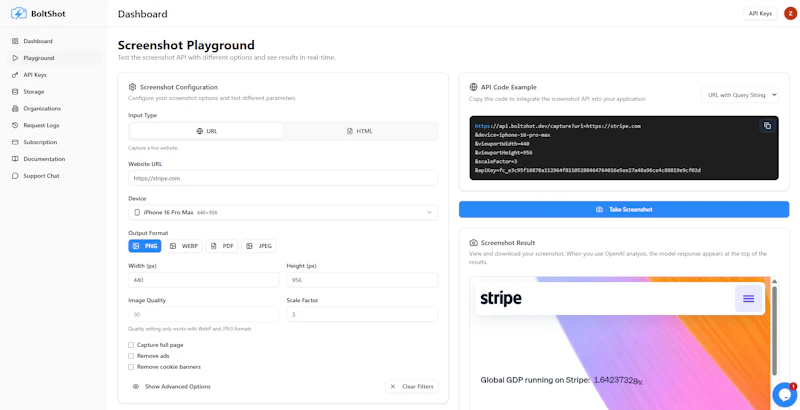Select URL input type tab
This screenshot has height=410, width=800.
point(206,131)
